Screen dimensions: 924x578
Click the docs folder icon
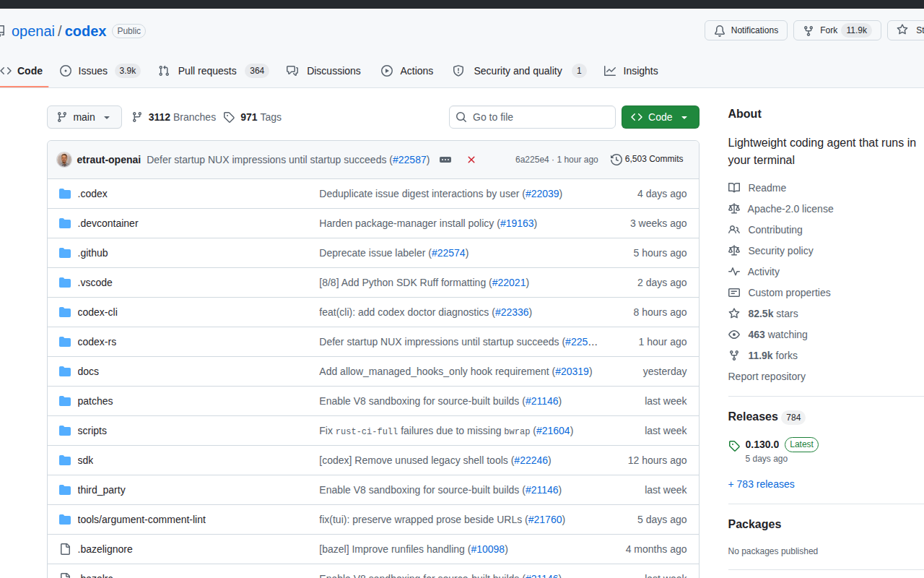(x=65, y=371)
